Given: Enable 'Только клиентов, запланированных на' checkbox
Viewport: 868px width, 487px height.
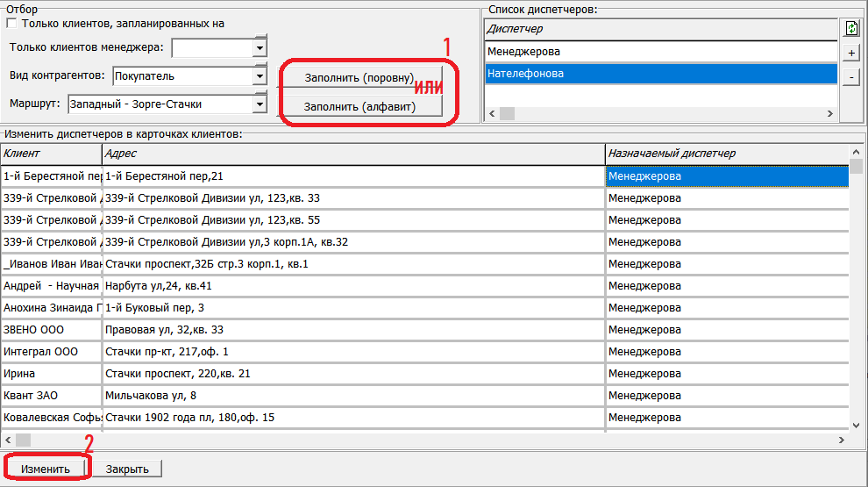Looking at the screenshot, I should [x=12, y=24].
